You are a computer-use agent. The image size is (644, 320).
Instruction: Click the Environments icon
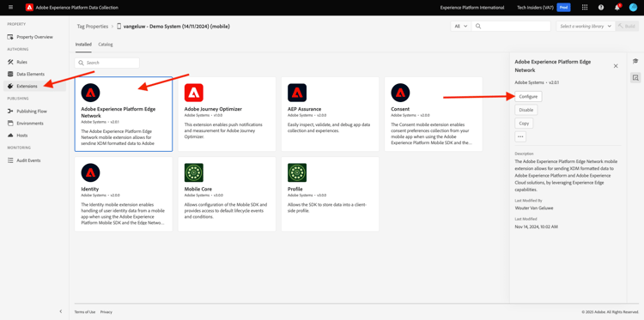10,123
